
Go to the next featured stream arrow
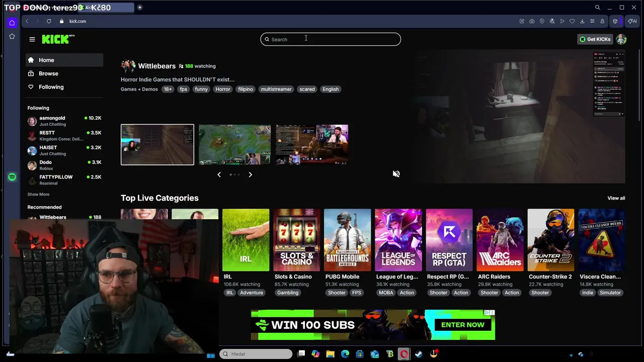(250, 174)
